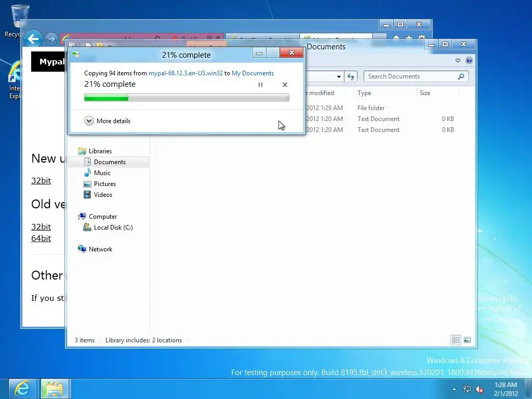
Task: Open the Old version 64bit download link
Action: tap(41, 238)
